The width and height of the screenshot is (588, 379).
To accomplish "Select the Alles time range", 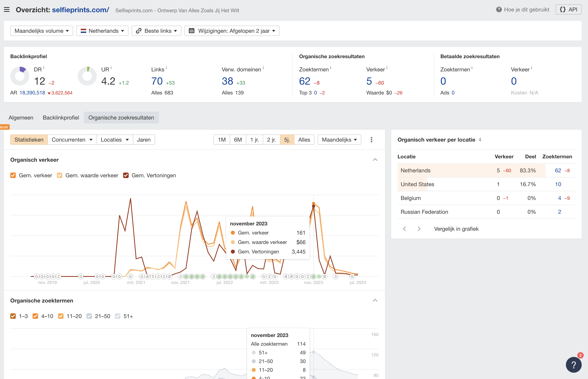I will (x=304, y=140).
